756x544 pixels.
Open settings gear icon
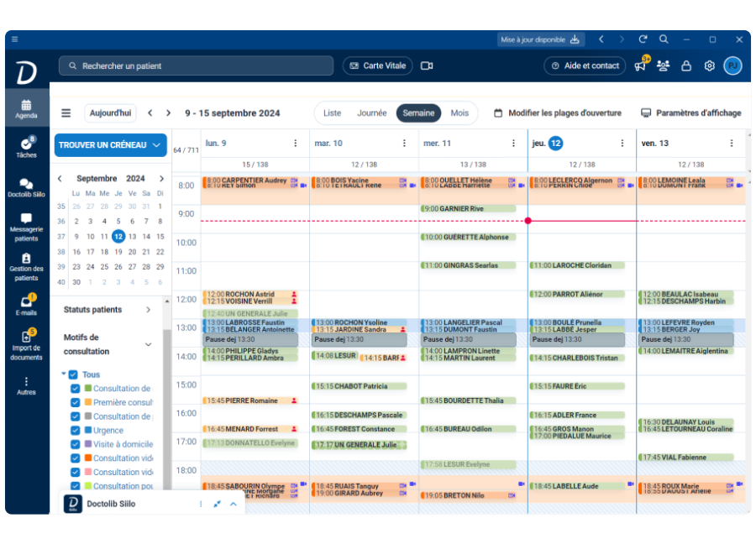click(709, 65)
